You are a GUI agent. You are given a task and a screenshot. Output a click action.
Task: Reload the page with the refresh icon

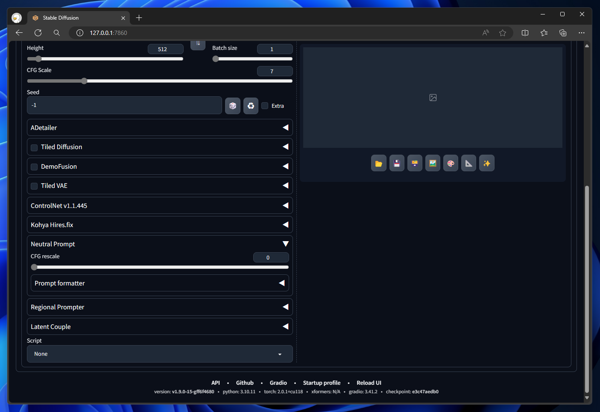tap(38, 33)
